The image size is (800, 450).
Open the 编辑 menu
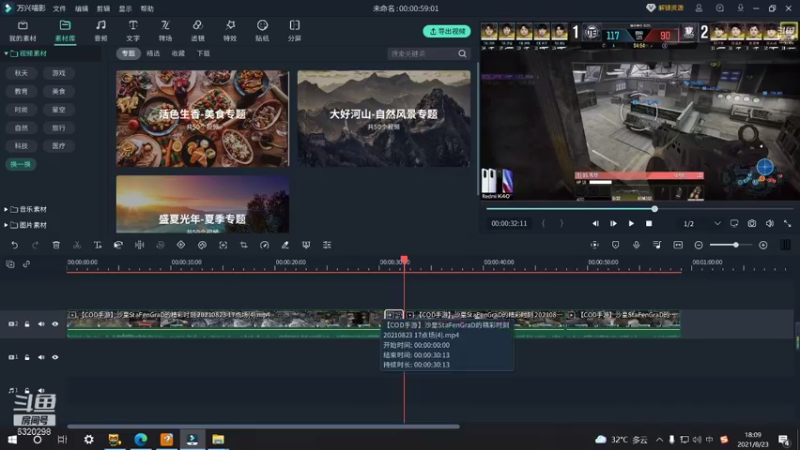(81, 9)
